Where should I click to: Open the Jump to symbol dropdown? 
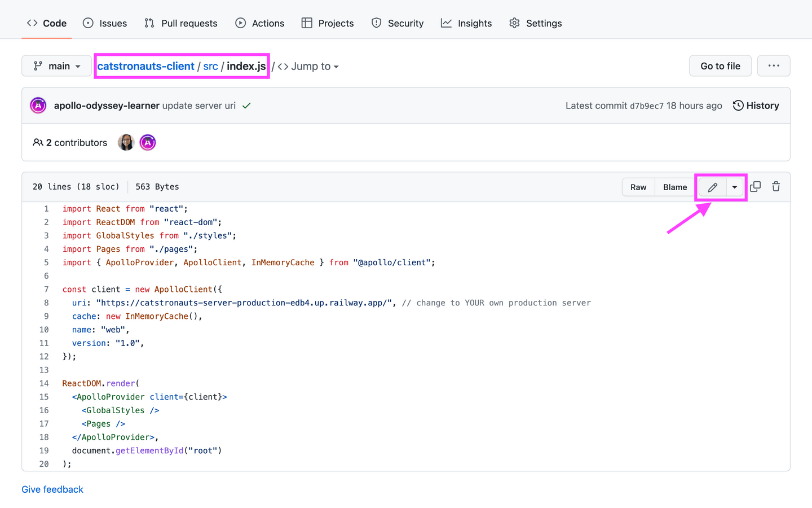(308, 67)
